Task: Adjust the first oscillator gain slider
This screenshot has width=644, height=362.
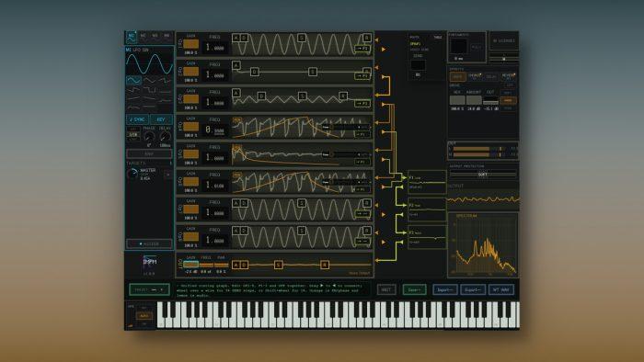Action: 191,44
